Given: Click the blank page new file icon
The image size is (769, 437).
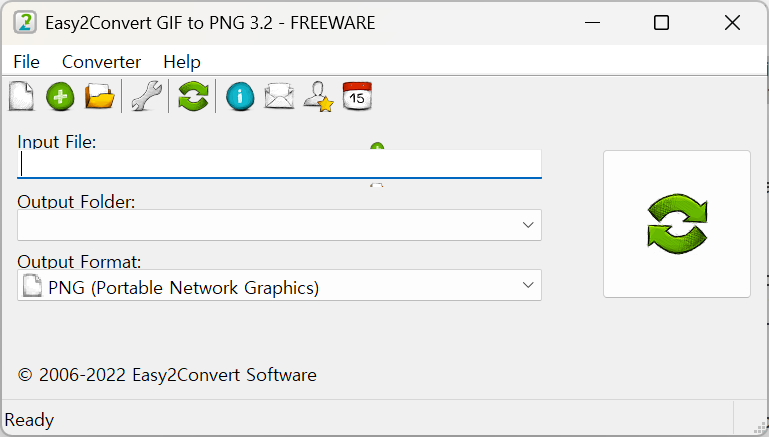Looking at the screenshot, I should tap(20, 96).
